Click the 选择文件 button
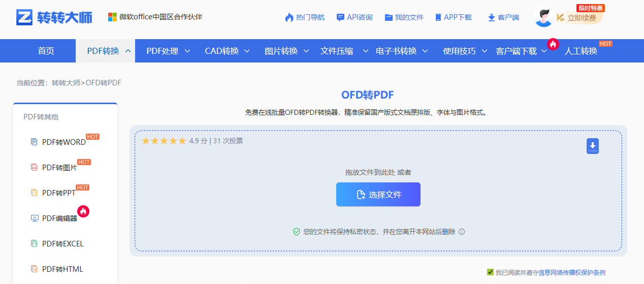644x284 pixels. (x=378, y=195)
